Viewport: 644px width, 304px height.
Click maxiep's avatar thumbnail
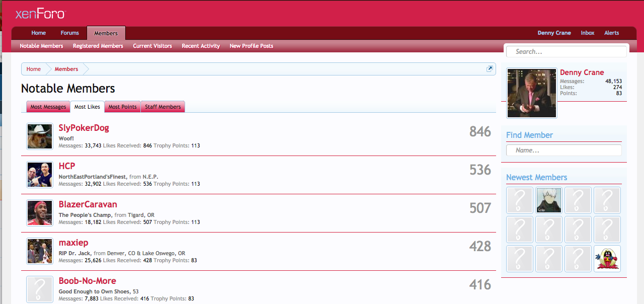tap(40, 251)
